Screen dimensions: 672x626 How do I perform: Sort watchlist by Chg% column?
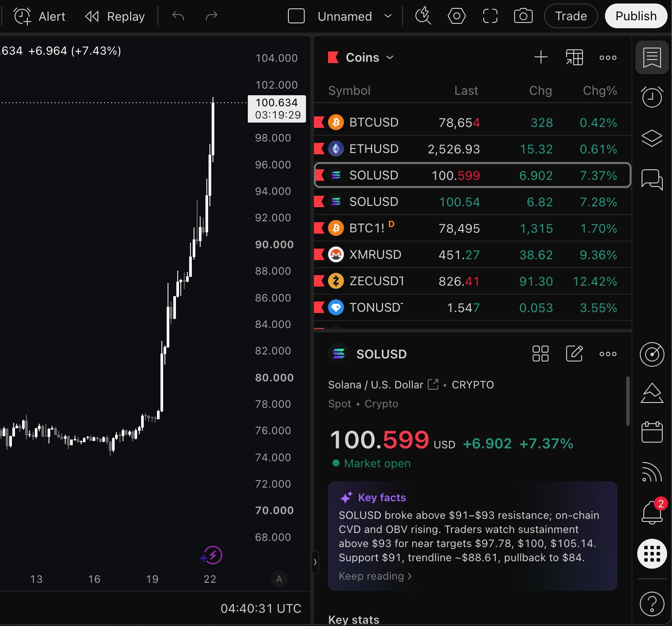pyautogui.click(x=600, y=90)
